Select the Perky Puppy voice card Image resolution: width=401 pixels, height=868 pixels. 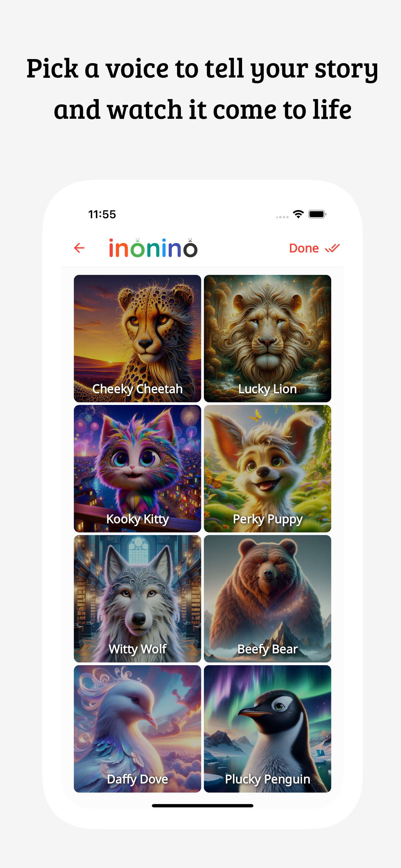pyautogui.click(x=267, y=468)
